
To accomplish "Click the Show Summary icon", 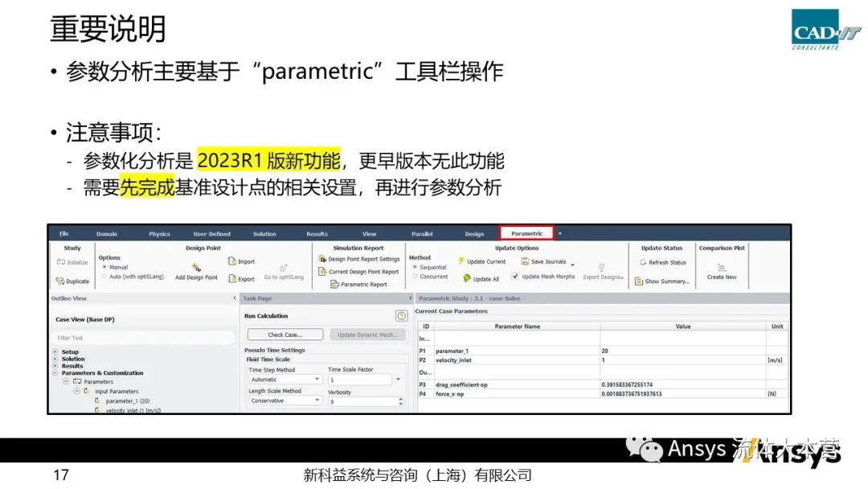I will pos(638,281).
